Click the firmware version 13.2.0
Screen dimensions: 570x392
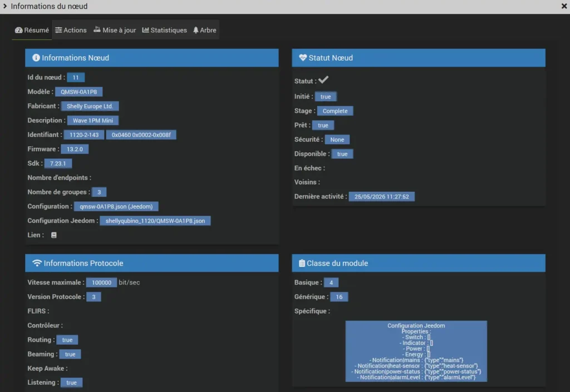point(75,149)
